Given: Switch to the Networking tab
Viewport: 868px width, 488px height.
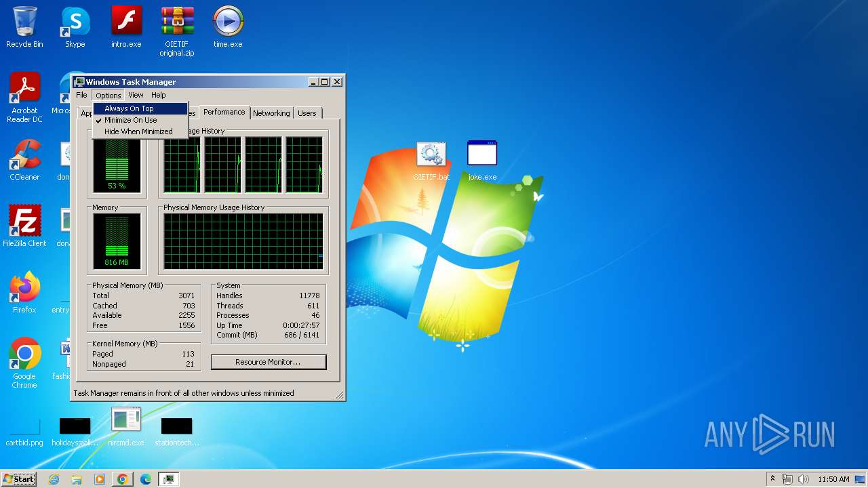Looking at the screenshot, I should 271,113.
